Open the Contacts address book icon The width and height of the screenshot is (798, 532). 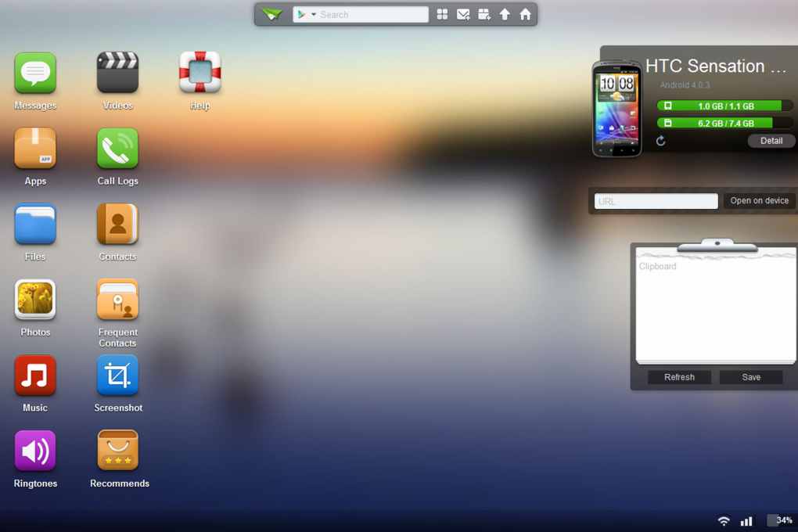coord(117,224)
